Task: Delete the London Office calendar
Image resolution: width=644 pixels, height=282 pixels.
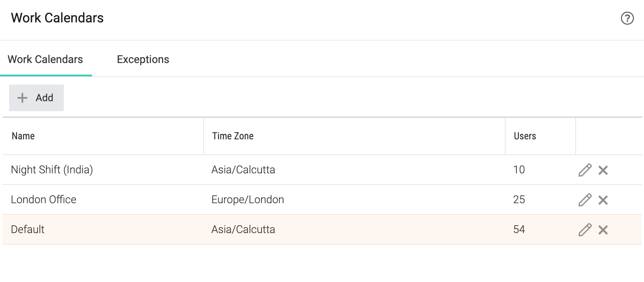Action: [x=603, y=200]
